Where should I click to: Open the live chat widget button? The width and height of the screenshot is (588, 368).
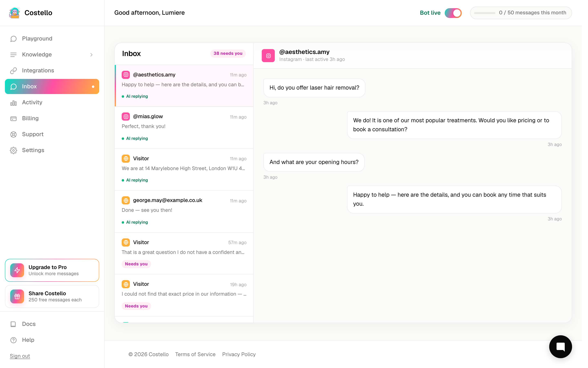560,347
